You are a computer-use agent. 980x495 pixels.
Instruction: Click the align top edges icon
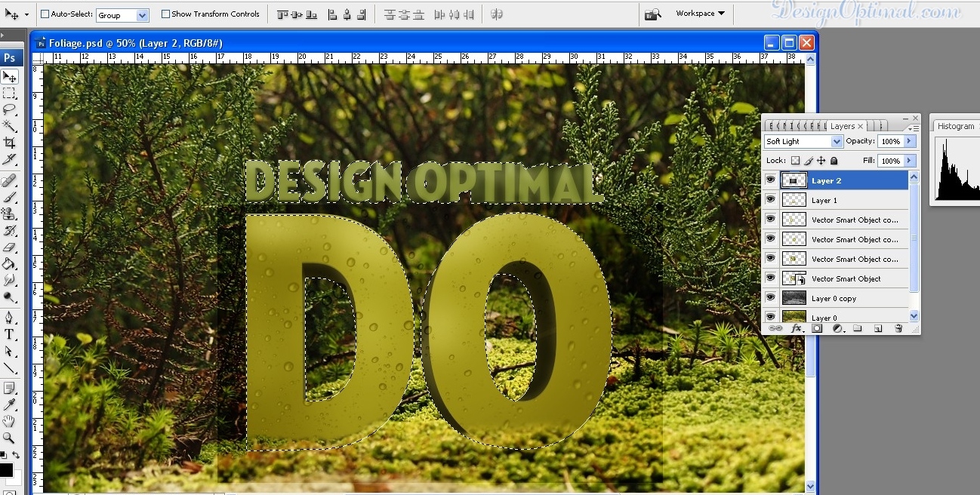(x=283, y=14)
